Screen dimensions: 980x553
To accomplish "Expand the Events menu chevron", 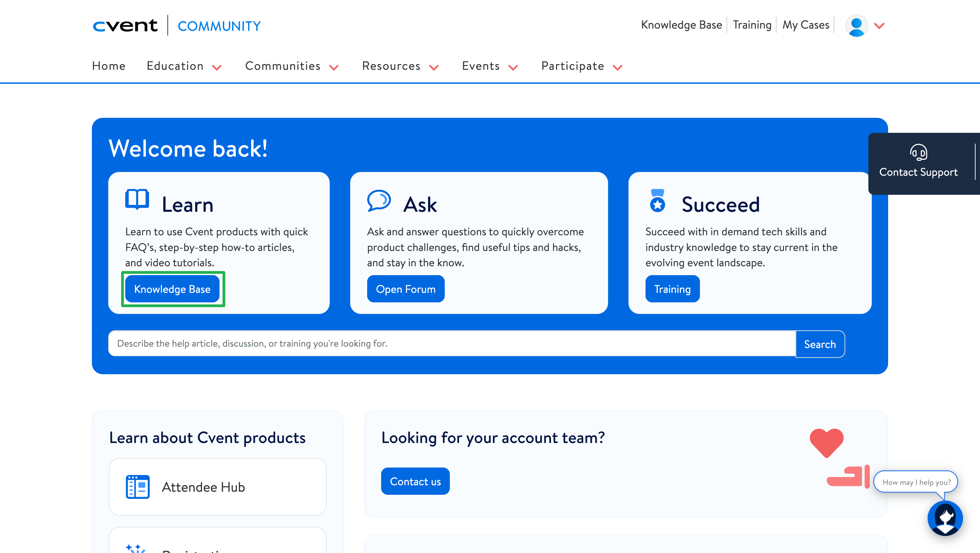I will coord(513,68).
